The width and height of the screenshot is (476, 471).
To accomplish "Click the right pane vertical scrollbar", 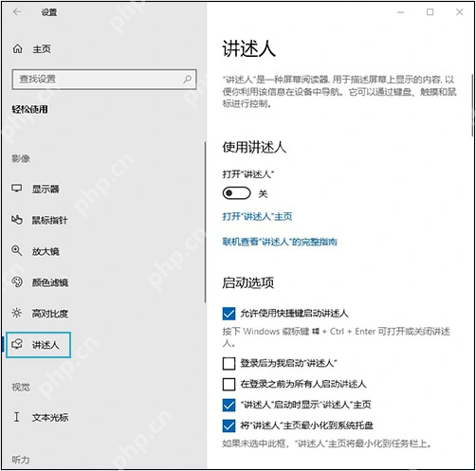I will (x=473, y=105).
